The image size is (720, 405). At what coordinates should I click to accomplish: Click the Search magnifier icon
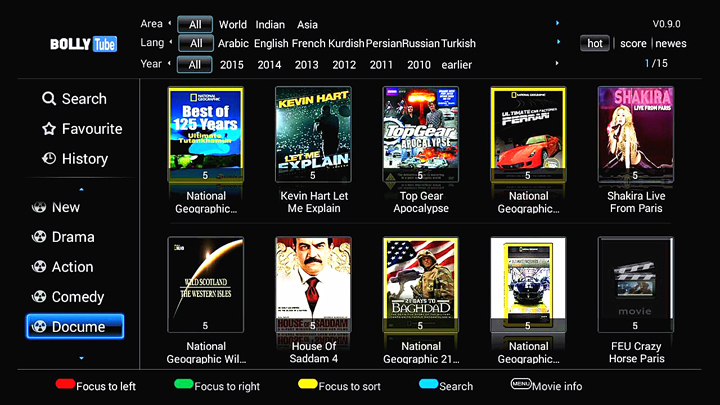[49, 98]
